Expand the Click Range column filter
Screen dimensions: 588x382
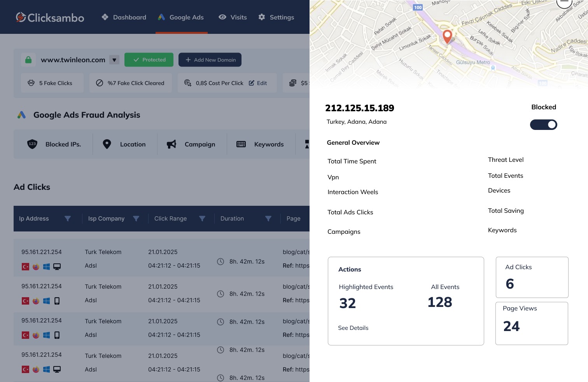(x=202, y=219)
